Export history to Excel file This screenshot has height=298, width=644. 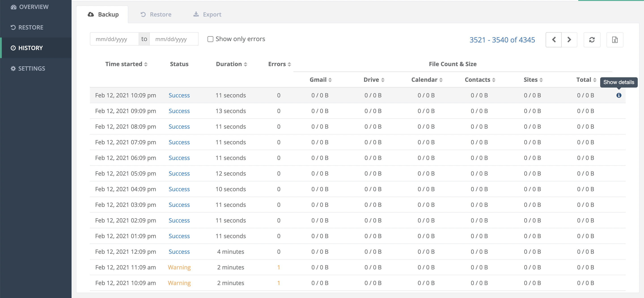615,40
